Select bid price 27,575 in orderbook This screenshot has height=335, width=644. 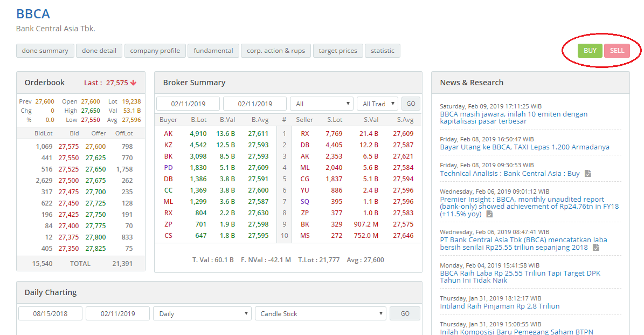68,146
